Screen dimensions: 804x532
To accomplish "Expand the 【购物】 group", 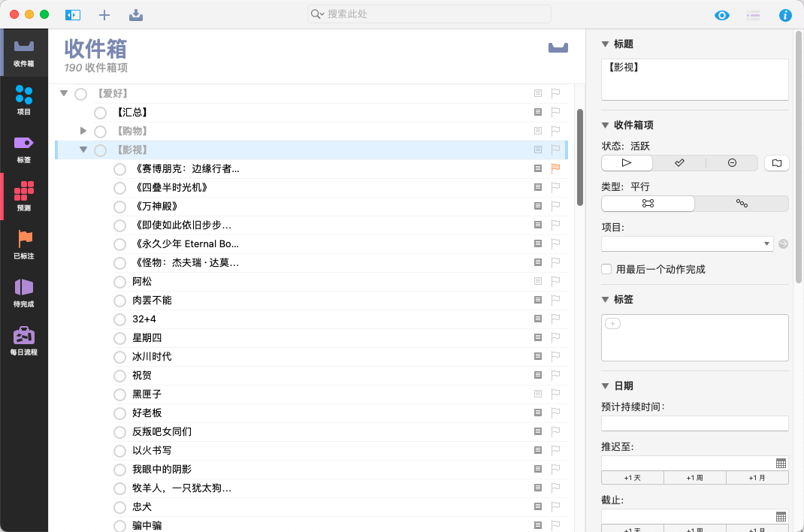I will pyautogui.click(x=84, y=131).
